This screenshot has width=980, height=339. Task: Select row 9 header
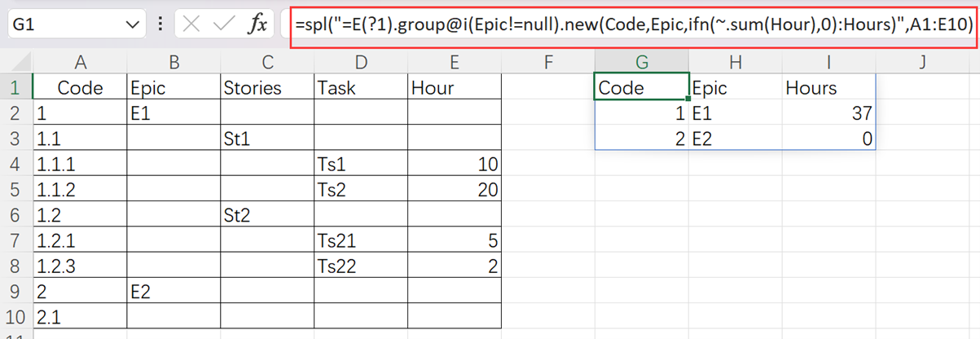[16, 292]
